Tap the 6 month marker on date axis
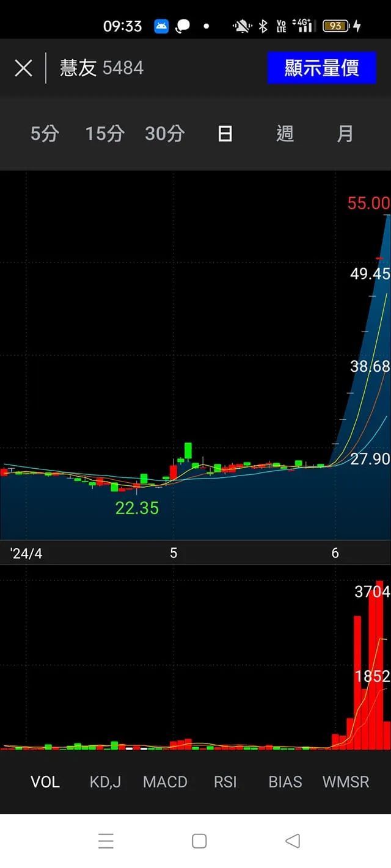This screenshot has width=391, height=868. point(335,553)
